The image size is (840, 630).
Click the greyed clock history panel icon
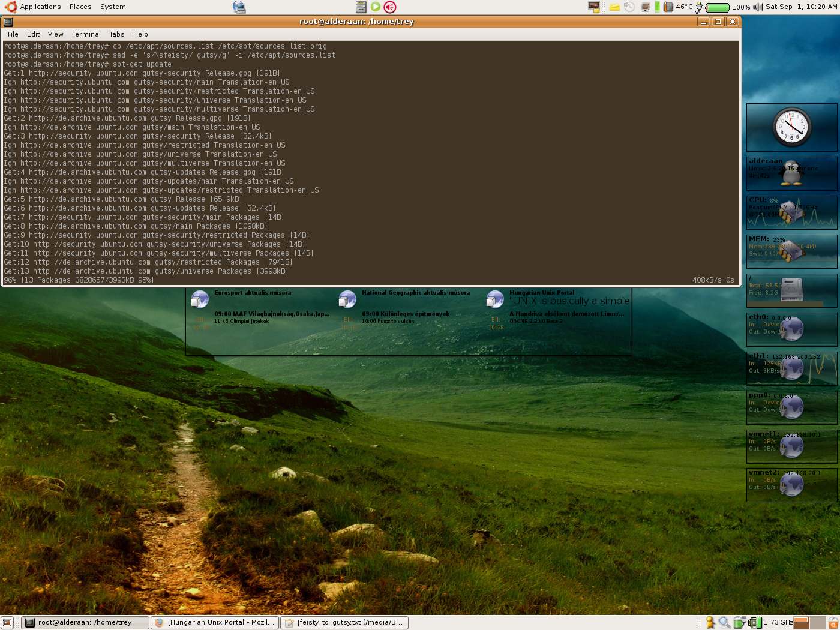tap(629, 7)
